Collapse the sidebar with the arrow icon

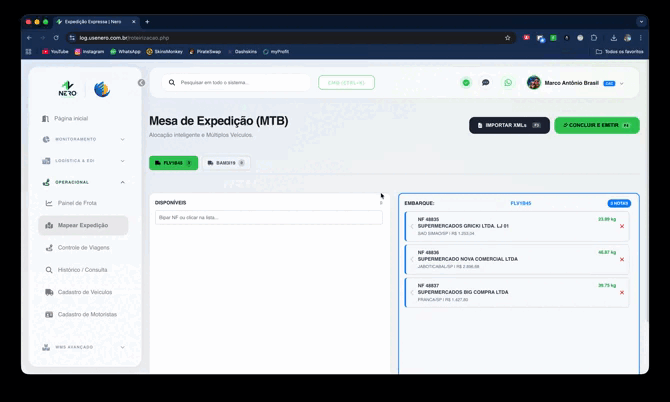[141, 83]
